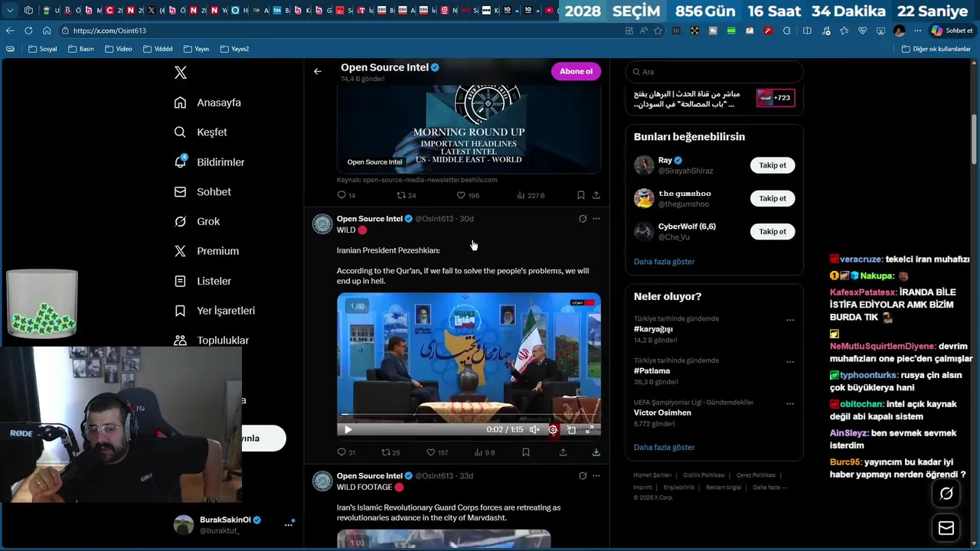Play the Pezeshkian interview video

pyautogui.click(x=348, y=430)
